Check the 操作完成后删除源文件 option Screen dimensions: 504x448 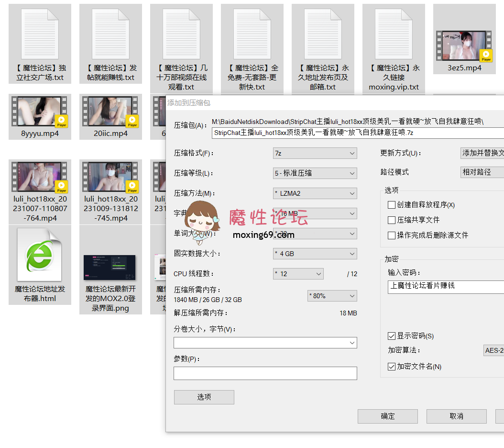(391, 235)
